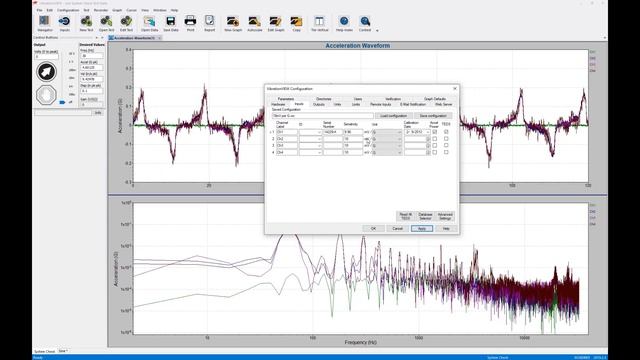The height and width of the screenshot is (360, 640).
Task: Toggle TEDS checkbox for channel 1
Action: pos(446,132)
